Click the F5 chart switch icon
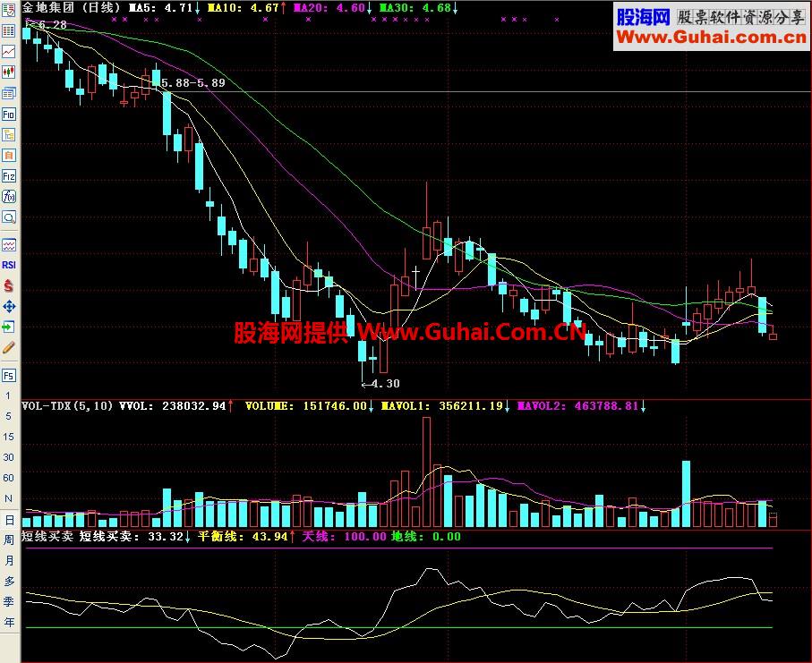Image resolution: width=812 pixels, height=663 pixels. (9, 375)
